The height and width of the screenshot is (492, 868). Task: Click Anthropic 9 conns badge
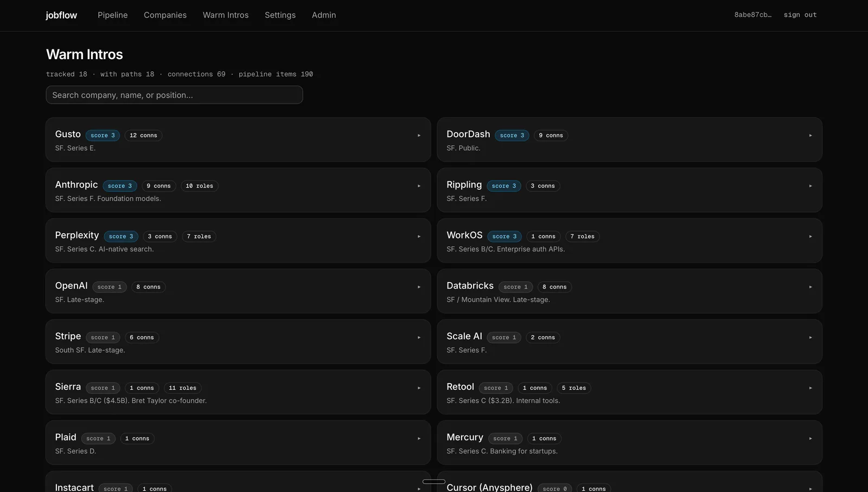pyautogui.click(x=158, y=186)
